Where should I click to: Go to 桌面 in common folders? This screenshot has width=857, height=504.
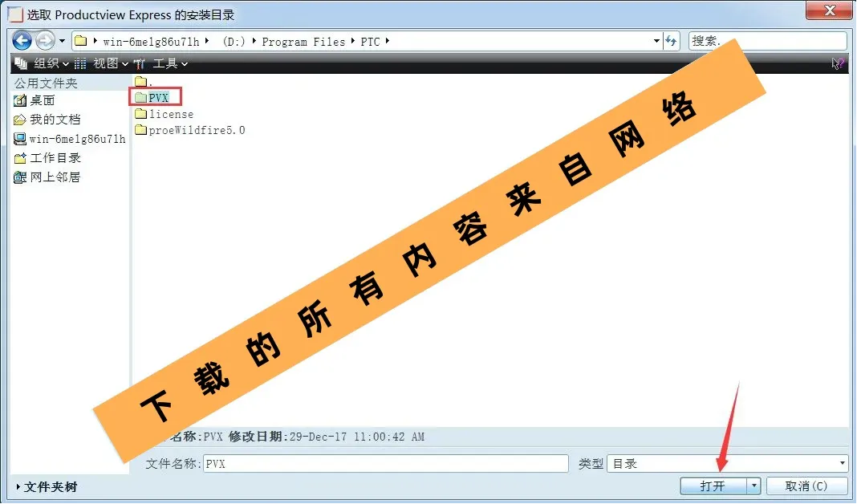click(42, 100)
